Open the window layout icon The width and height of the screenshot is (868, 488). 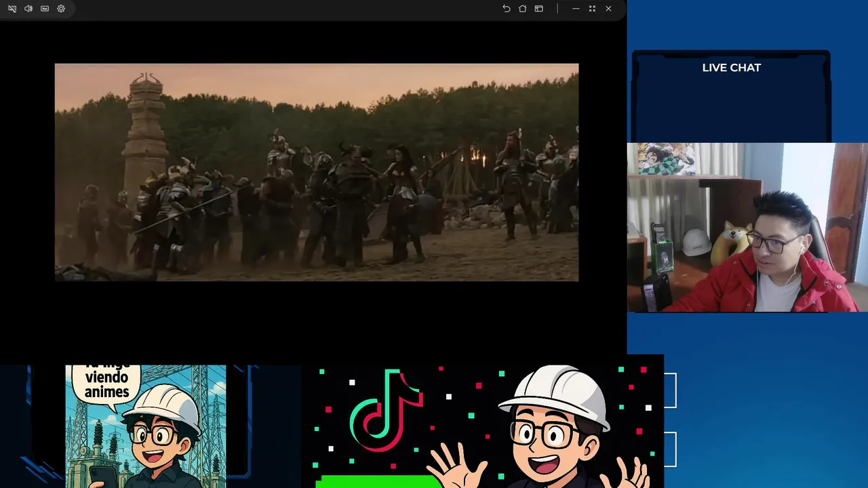tap(538, 9)
